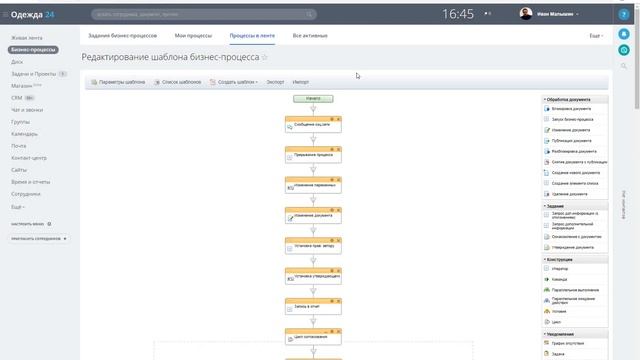Switch to Все активные tab
640x360 pixels.
[x=310, y=36]
